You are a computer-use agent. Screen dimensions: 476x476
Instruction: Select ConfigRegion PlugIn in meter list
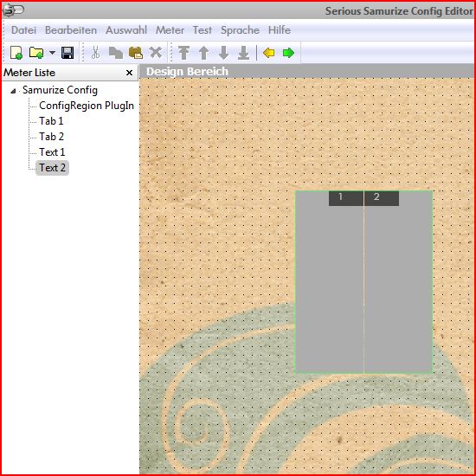[x=87, y=106]
